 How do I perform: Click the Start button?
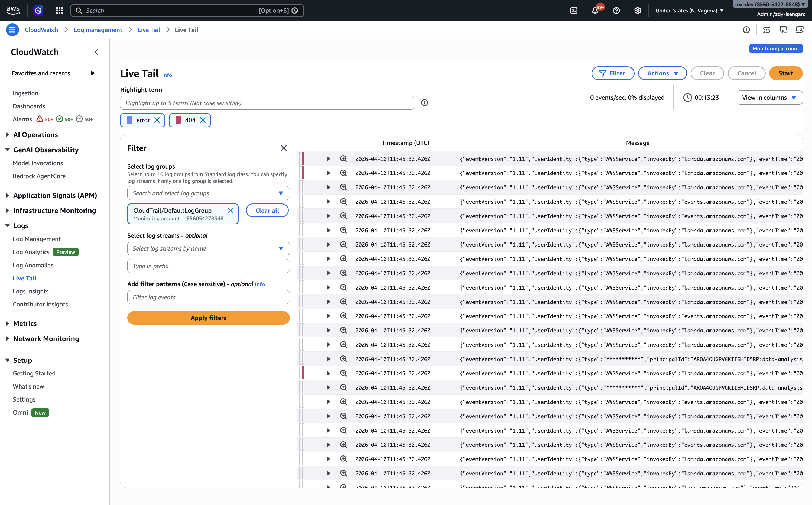pos(786,73)
